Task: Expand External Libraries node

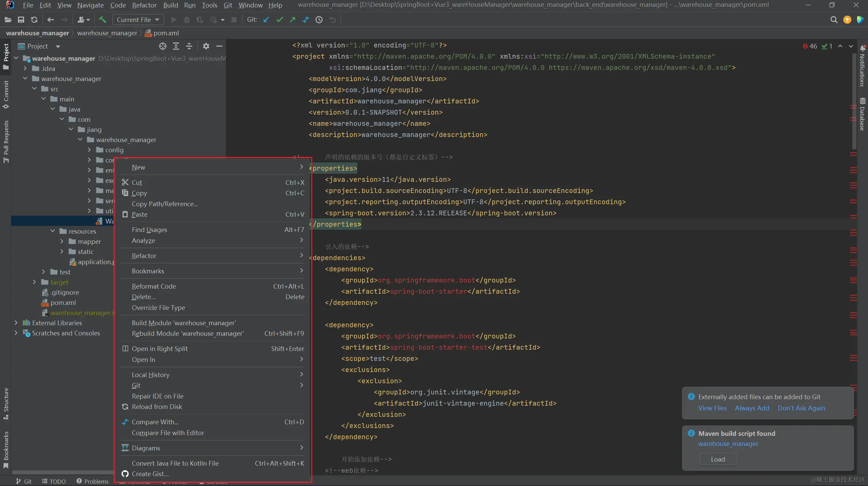Action: pos(16,323)
